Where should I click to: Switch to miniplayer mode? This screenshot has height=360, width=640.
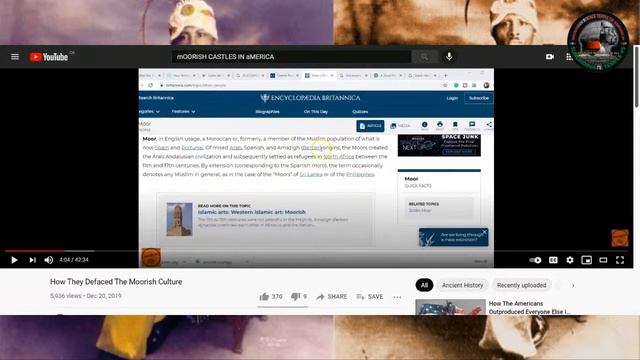click(x=587, y=260)
